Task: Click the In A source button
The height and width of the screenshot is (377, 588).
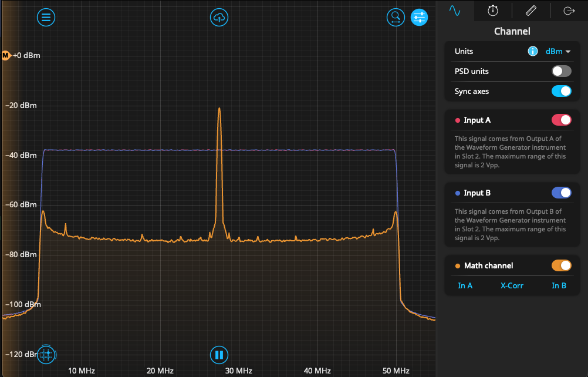Action: 465,286
